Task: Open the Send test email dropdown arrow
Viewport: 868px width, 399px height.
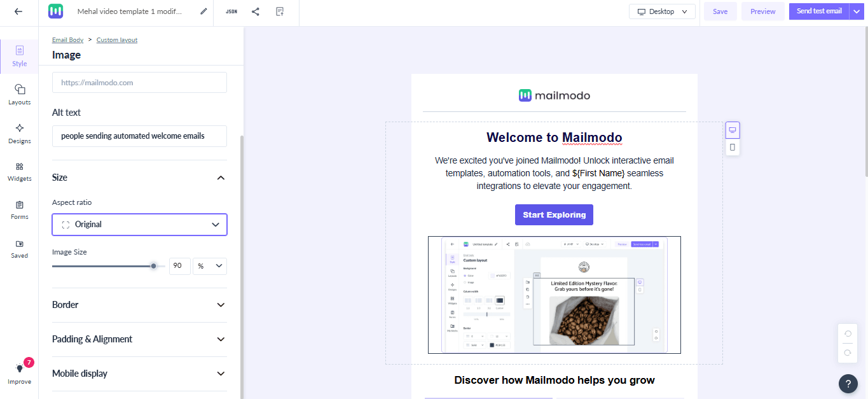Action: point(857,11)
